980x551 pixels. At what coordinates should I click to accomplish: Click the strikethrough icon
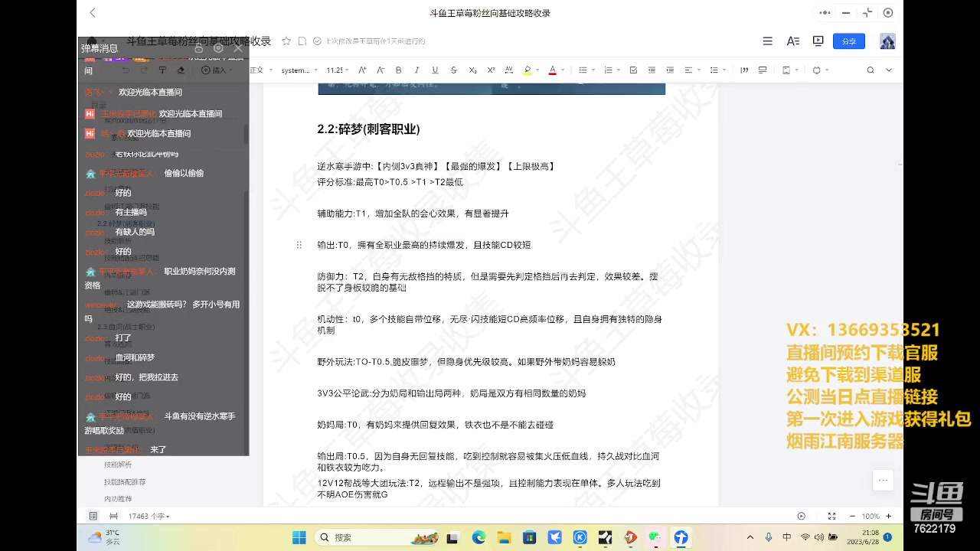pyautogui.click(x=453, y=70)
